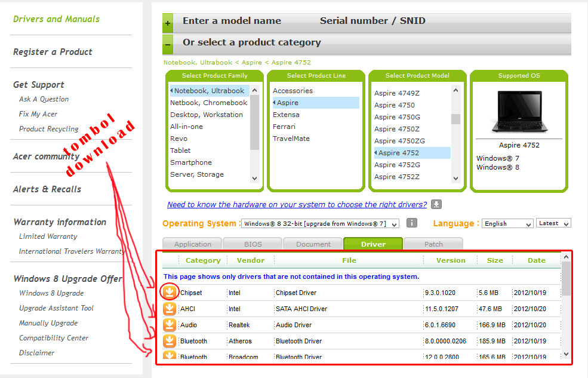This screenshot has height=378, width=588.
Task: Select Aspire 4752Z model
Action: point(397,177)
